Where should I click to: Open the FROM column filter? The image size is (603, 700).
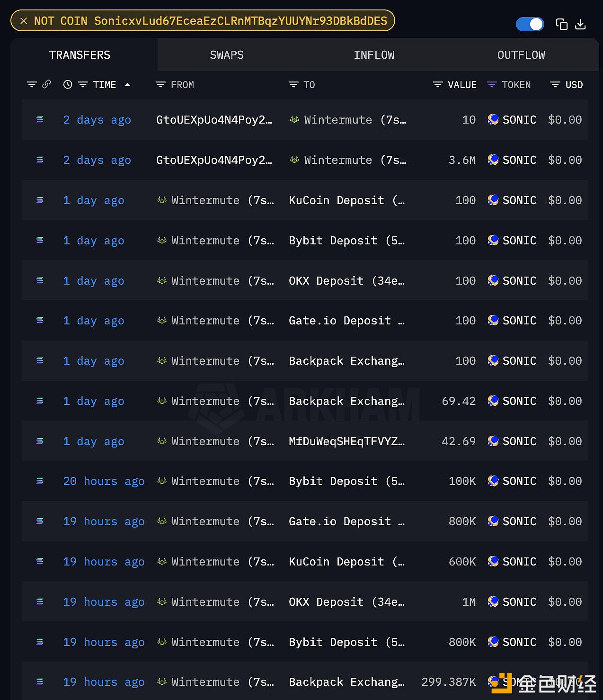click(x=160, y=85)
